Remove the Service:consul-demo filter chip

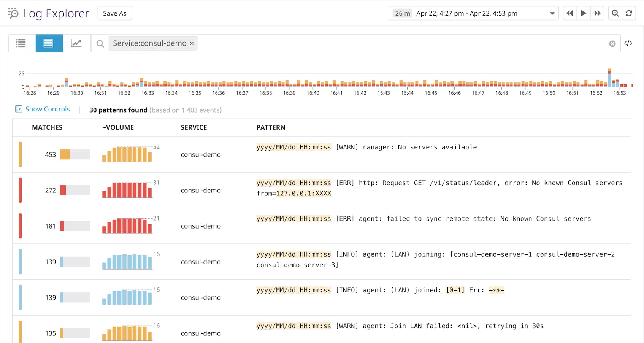click(x=192, y=43)
